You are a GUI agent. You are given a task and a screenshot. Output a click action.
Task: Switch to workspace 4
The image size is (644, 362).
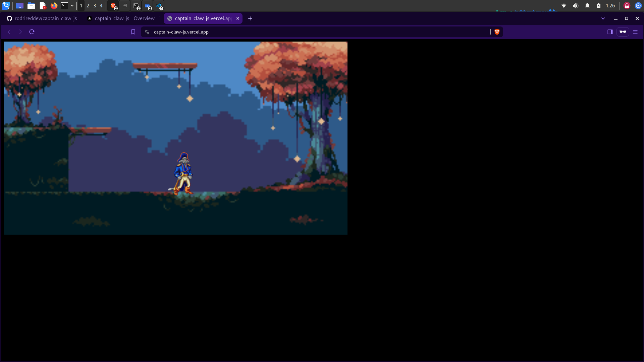(101, 6)
